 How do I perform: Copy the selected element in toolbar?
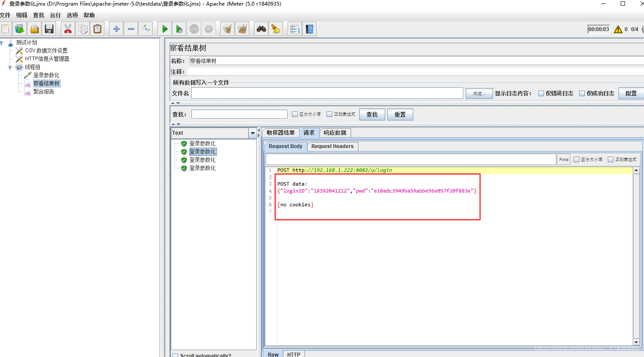tap(83, 29)
